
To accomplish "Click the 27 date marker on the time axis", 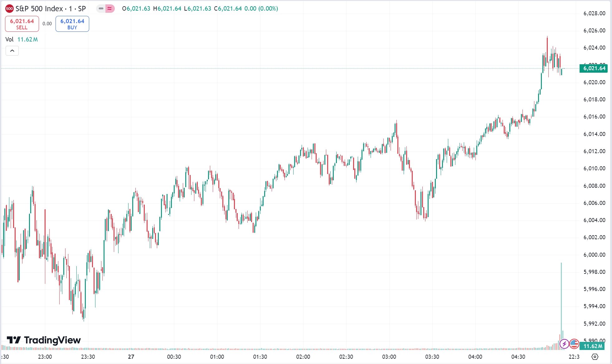I will tap(131, 357).
